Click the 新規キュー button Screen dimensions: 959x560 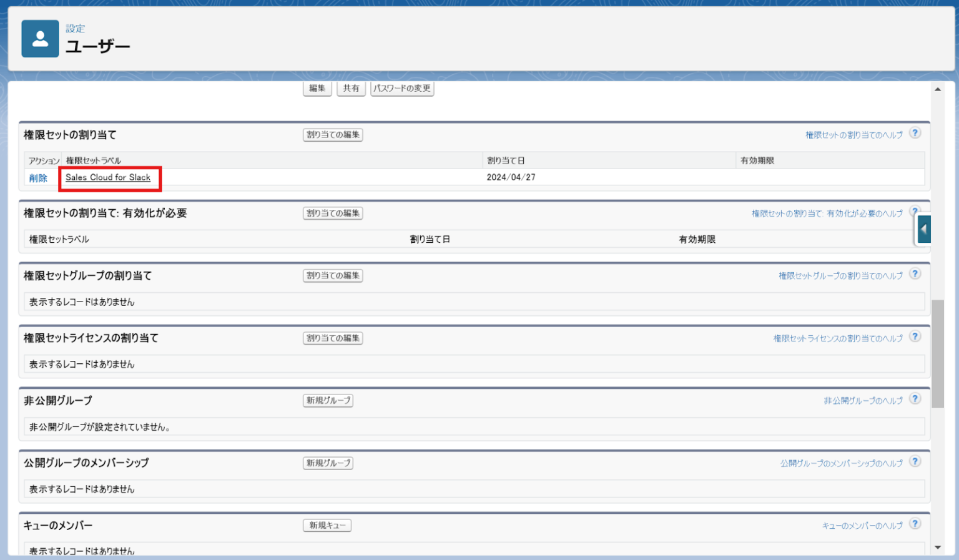point(327,525)
